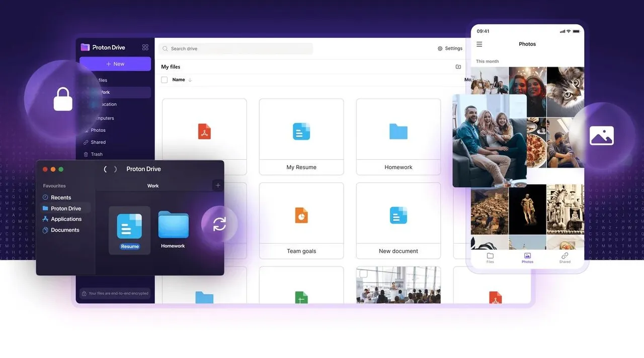Open the Homework folder in Work window
This screenshot has width=644, height=358.
(173, 226)
